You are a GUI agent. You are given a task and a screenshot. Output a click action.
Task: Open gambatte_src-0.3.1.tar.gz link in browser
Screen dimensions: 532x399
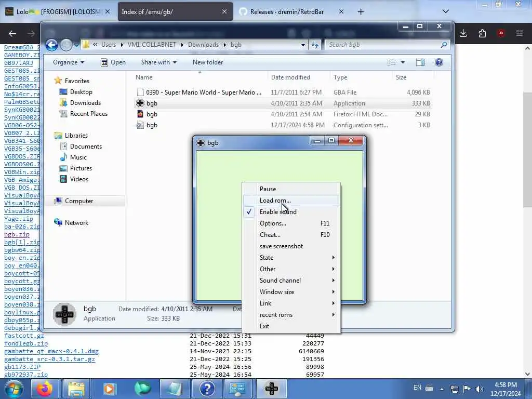[49, 360]
